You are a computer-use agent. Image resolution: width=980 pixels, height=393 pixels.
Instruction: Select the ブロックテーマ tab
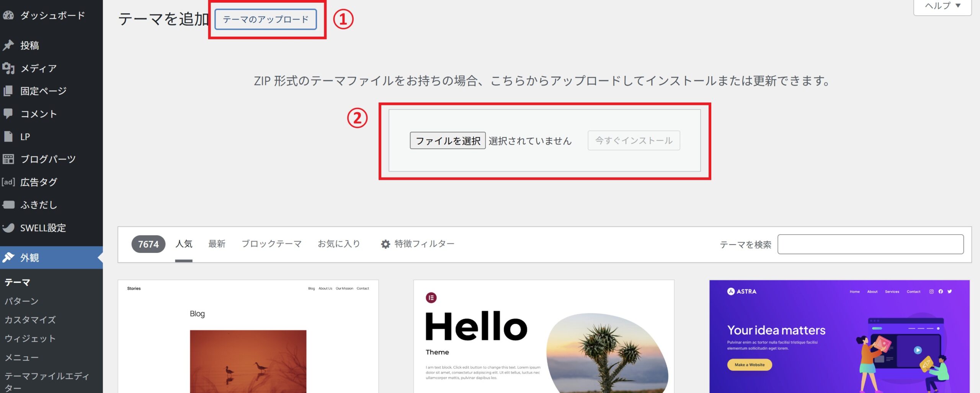pyautogui.click(x=271, y=244)
